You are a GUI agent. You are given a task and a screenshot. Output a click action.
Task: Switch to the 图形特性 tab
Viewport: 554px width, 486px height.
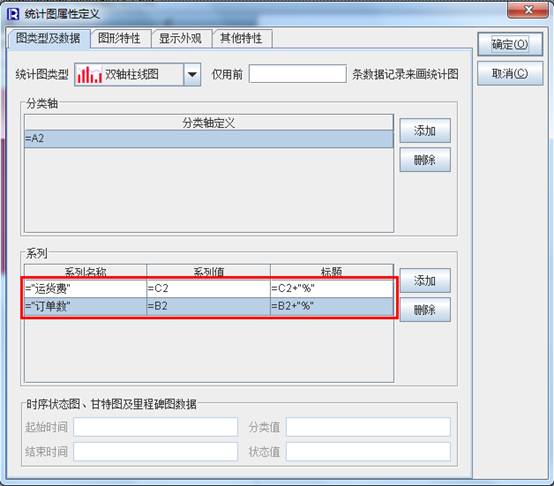click(119, 38)
